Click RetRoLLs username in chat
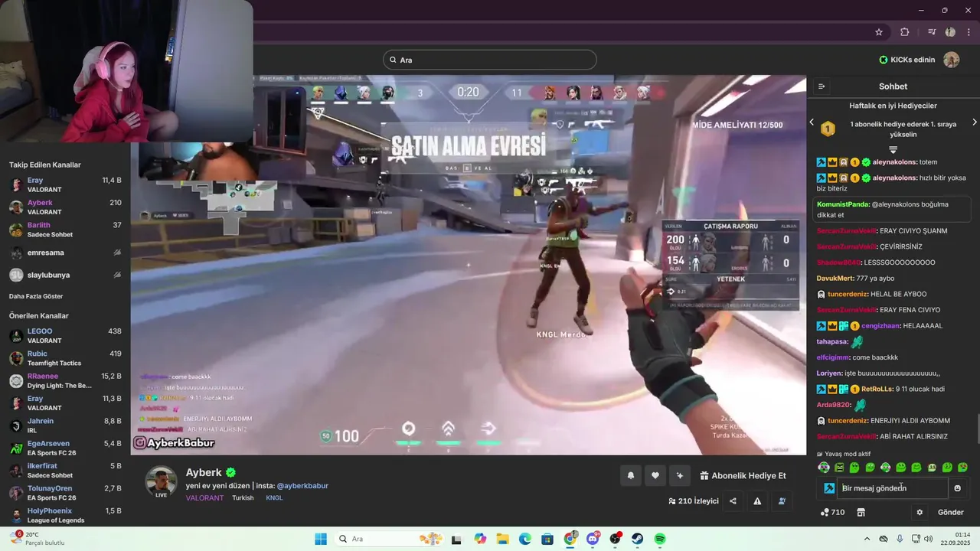Viewport: 980px width, 551px height. [877, 389]
